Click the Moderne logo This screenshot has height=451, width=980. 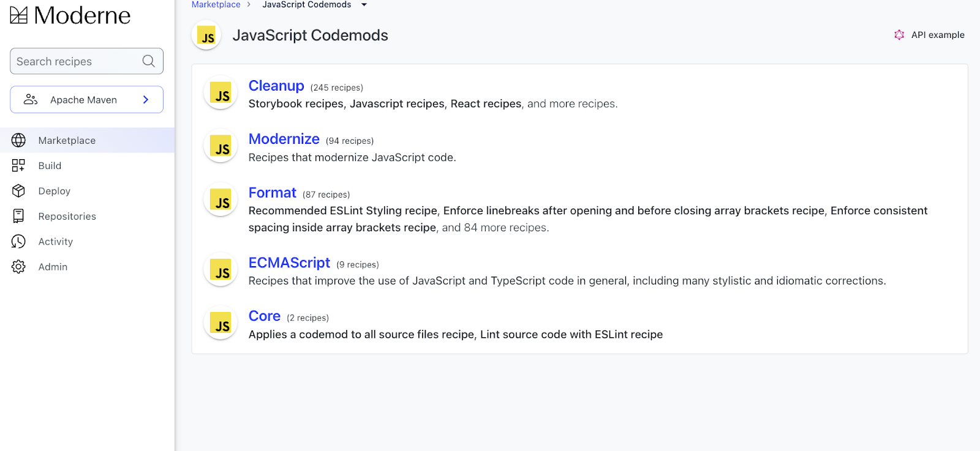70,15
